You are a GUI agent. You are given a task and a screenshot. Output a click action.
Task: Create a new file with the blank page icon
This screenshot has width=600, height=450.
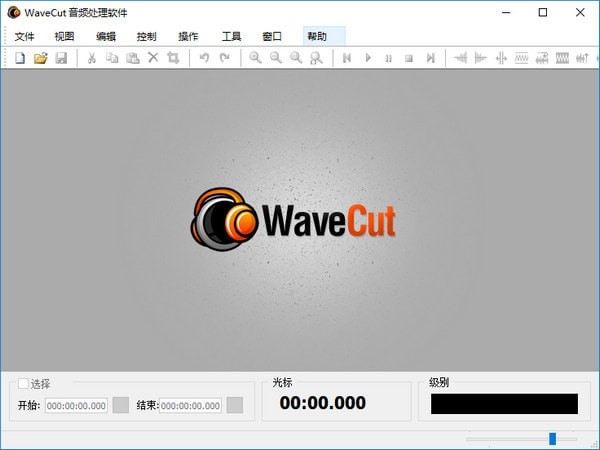20,58
